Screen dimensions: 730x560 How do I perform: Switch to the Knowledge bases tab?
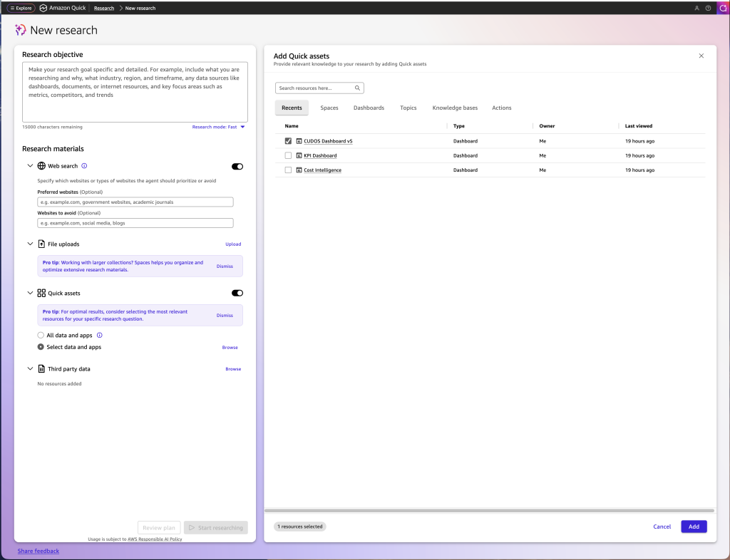(x=455, y=108)
